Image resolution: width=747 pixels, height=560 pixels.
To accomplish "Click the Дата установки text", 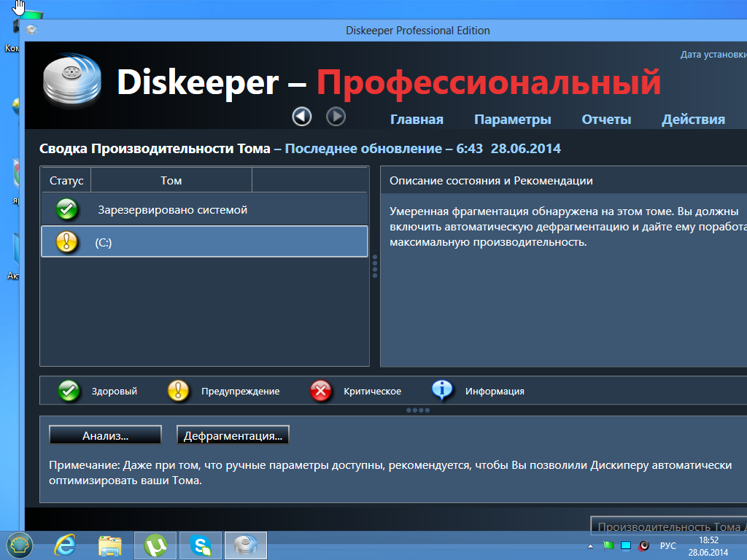I will [713, 55].
